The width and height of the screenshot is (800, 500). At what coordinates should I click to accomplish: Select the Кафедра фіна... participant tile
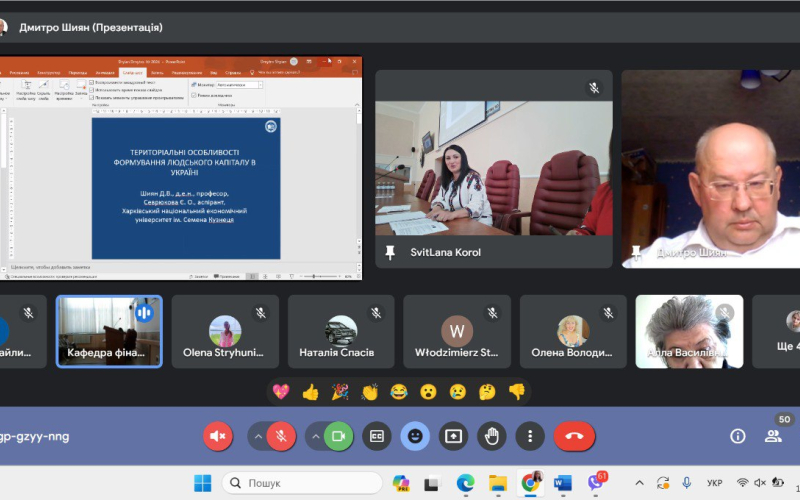coord(109,332)
